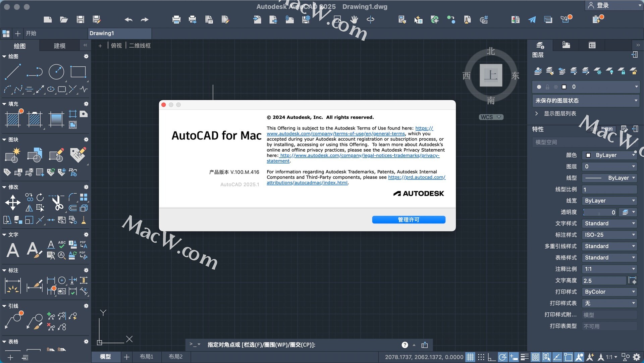Open 未保存的图层状态 dropdown

point(586,101)
